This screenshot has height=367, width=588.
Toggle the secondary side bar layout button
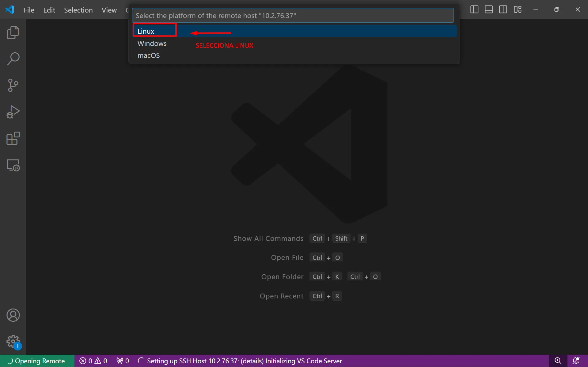point(503,9)
